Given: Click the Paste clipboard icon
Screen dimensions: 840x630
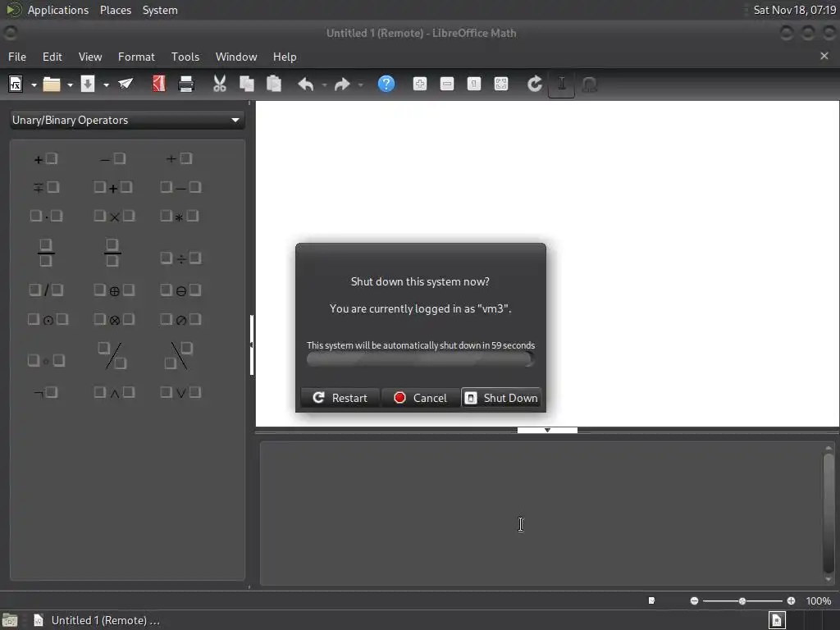Looking at the screenshot, I should click(274, 84).
